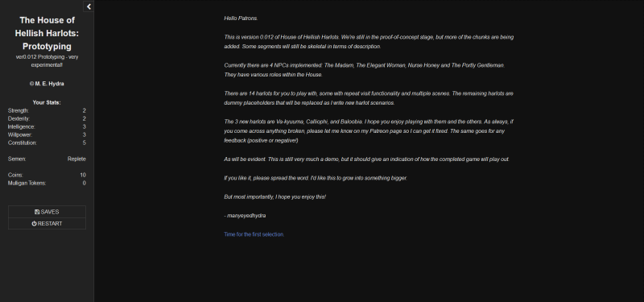Open the SAVES dialog
The height and width of the screenshot is (302, 644).
click(x=47, y=212)
